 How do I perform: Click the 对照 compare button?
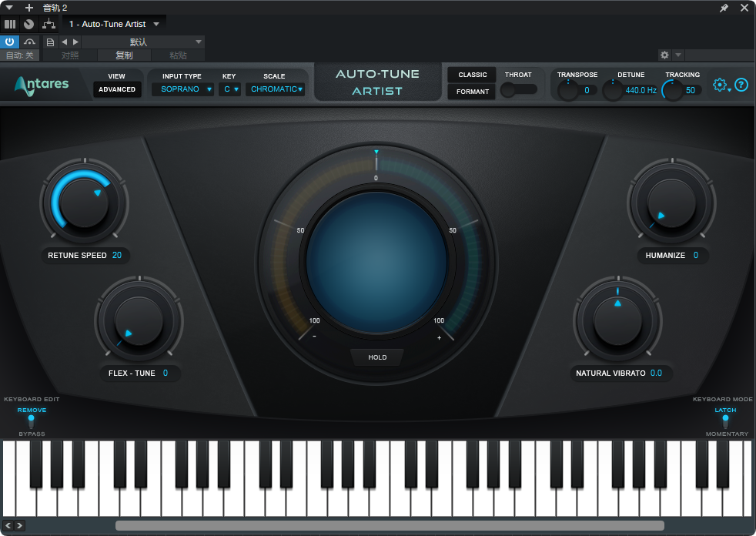pos(70,55)
